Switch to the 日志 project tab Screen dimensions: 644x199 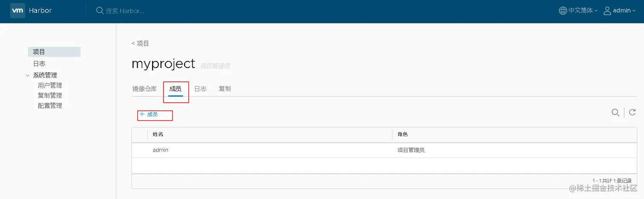point(200,89)
